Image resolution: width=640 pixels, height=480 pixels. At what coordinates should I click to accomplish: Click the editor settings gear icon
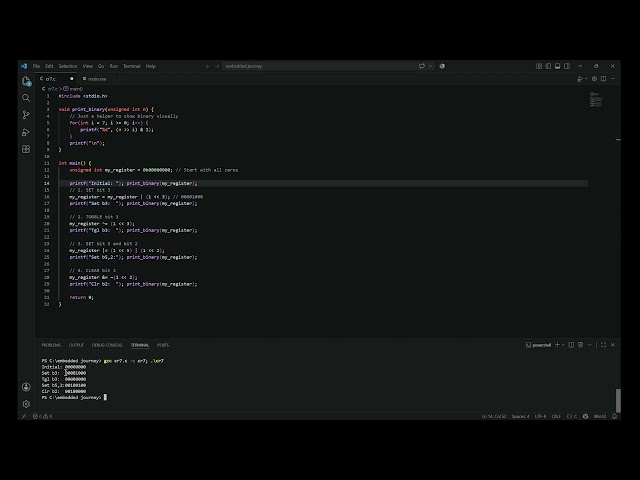click(594, 79)
